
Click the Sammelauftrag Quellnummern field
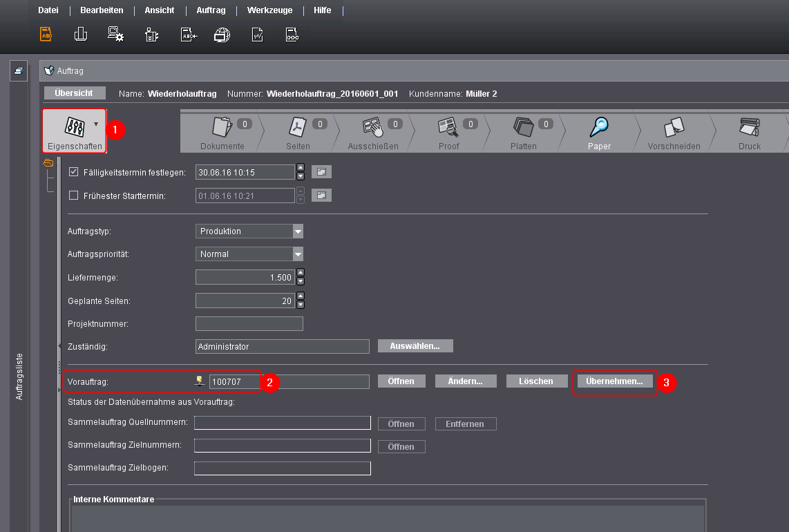coord(283,423)
